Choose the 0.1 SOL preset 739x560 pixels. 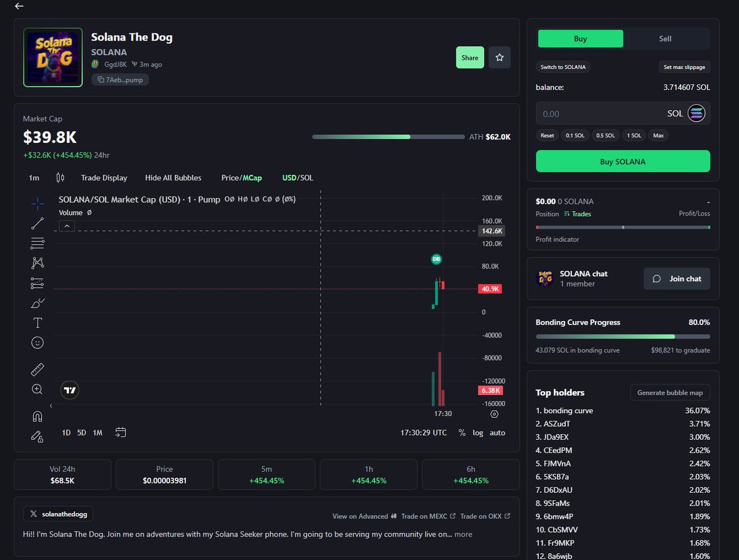[574, 136]
